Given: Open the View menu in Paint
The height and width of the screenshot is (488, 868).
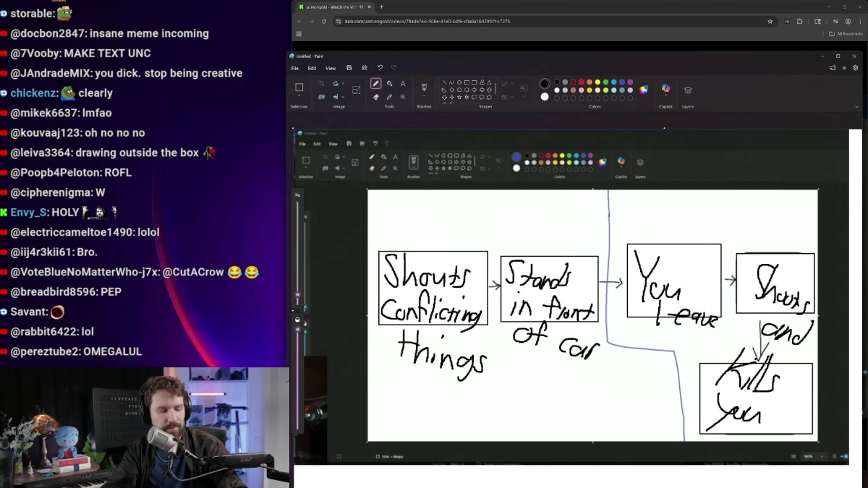Looking at the screenshot, I should coord(331,68).
